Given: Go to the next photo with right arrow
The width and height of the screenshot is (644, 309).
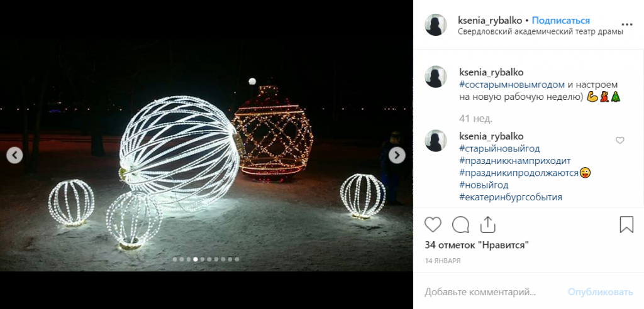Looking at the screenshot, I should (397, 155).
